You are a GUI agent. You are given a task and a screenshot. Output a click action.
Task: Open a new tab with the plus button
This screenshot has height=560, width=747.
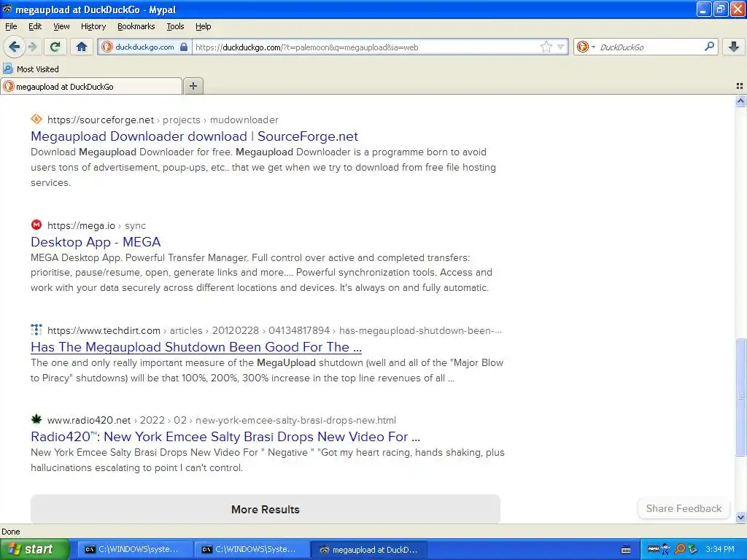(x=193, y=86)
